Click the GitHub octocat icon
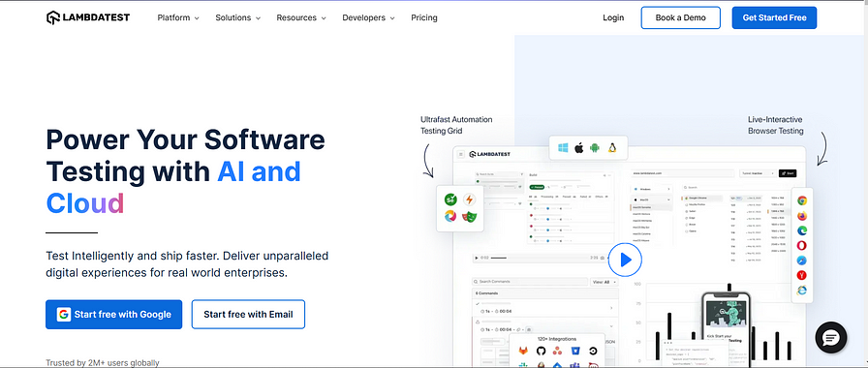 coord(541,351)
